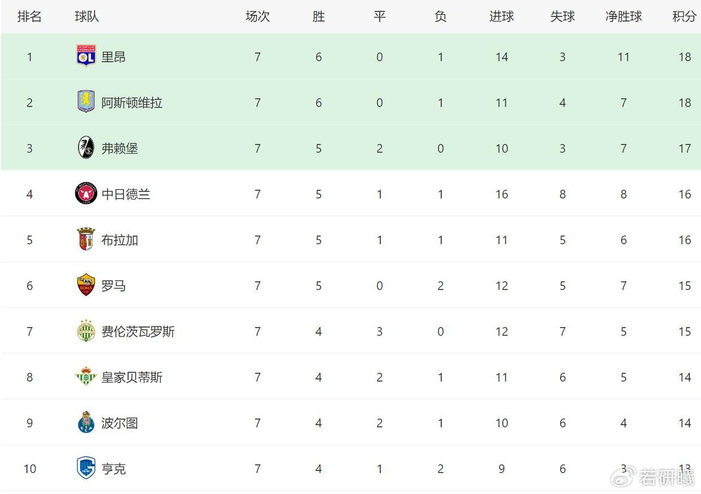Select the 净胜球 goal difference header
The height and width of the screenshot is (494, 701).
click(623, 17)
